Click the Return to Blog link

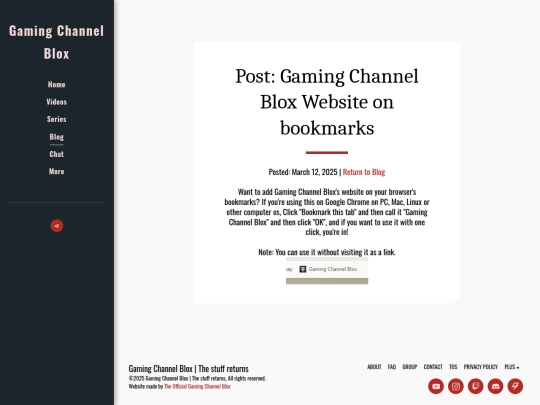click(364, 172)
